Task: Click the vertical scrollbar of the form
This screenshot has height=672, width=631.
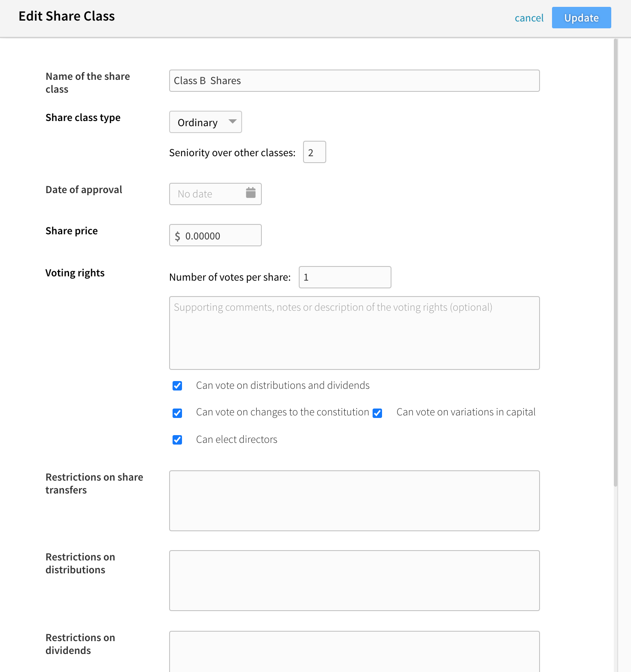Action: click(x=616, y=263)
